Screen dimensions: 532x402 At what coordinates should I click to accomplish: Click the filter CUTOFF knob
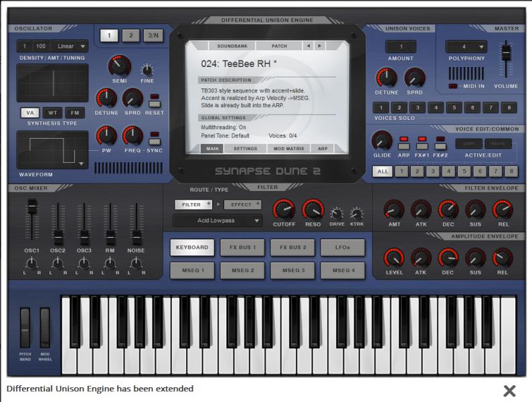point(284,210)
